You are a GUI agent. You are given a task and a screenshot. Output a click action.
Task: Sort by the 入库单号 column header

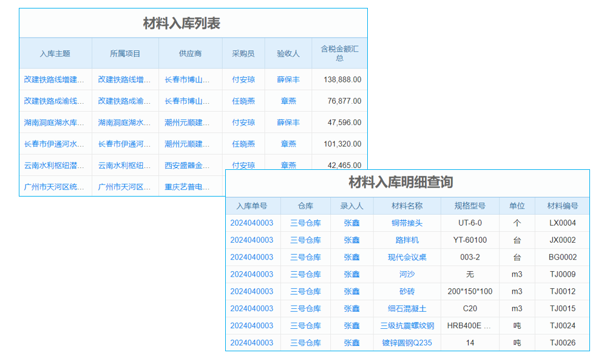pos(252,206)
